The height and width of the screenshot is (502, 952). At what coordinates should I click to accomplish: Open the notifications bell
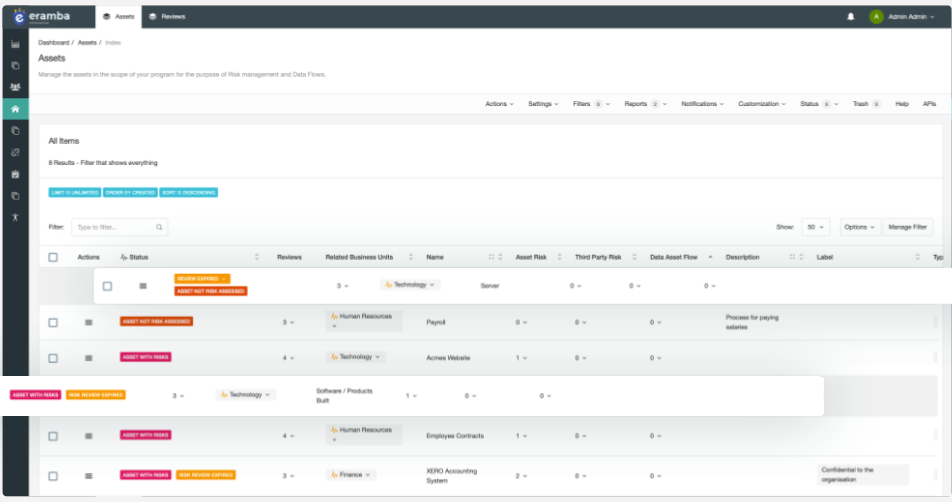tap(851, 16)
